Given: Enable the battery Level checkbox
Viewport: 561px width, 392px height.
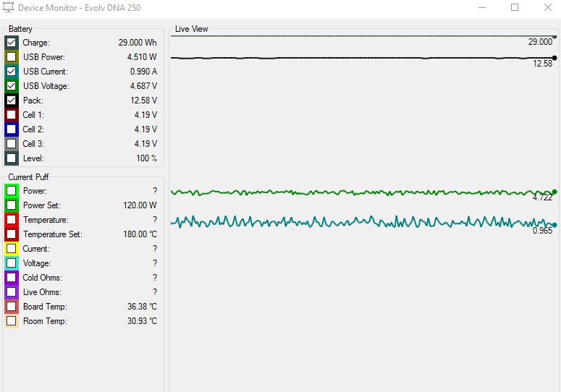Looking at the screenshot, I should 12,158.
